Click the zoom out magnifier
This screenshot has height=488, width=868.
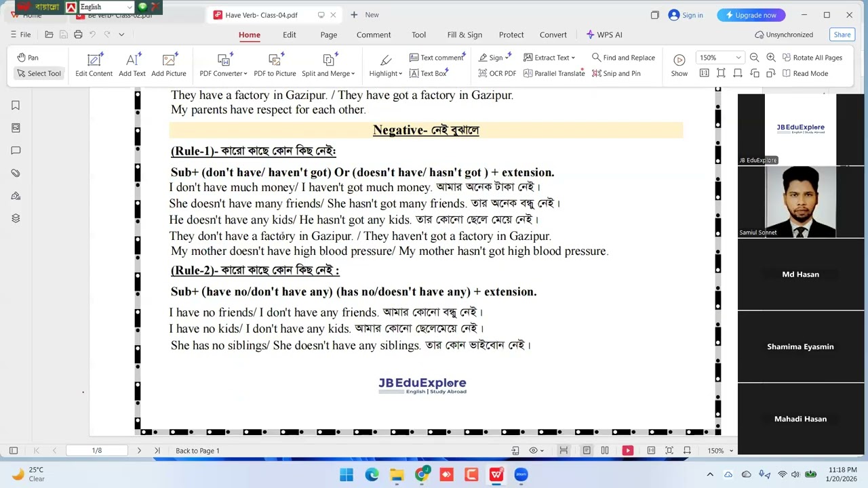[x=755, y=58]
